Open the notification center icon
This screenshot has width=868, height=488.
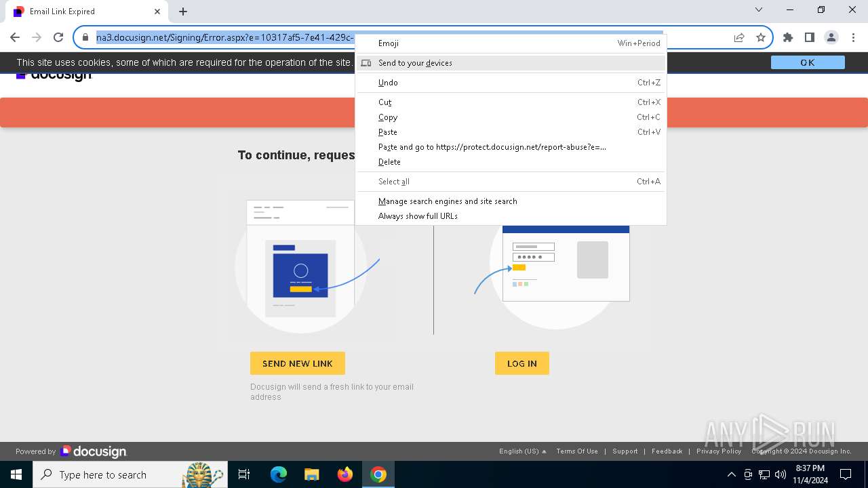845,474
